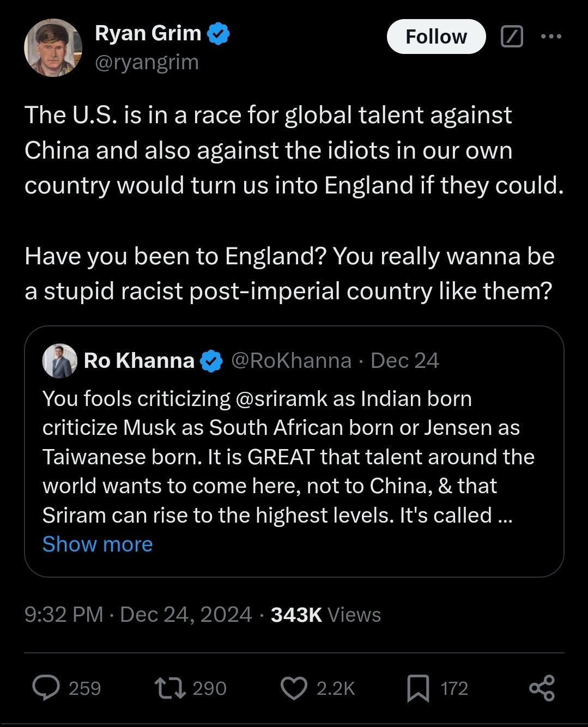Click the Ryan Grim display name

point(148,33)
